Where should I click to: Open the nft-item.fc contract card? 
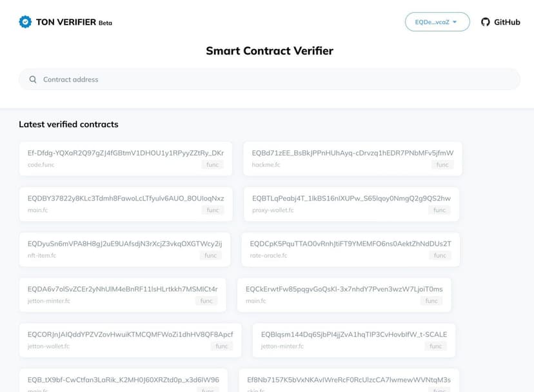point(124,250)
